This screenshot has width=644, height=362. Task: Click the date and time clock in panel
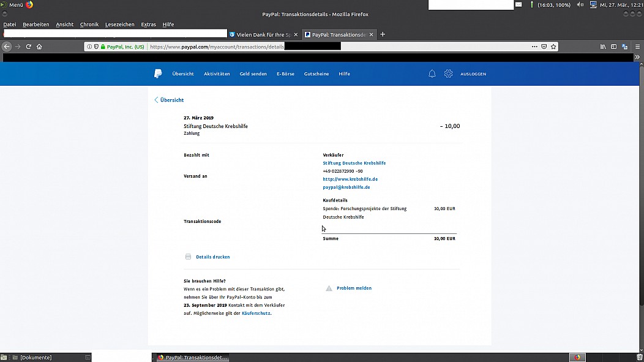click(621, 4)
